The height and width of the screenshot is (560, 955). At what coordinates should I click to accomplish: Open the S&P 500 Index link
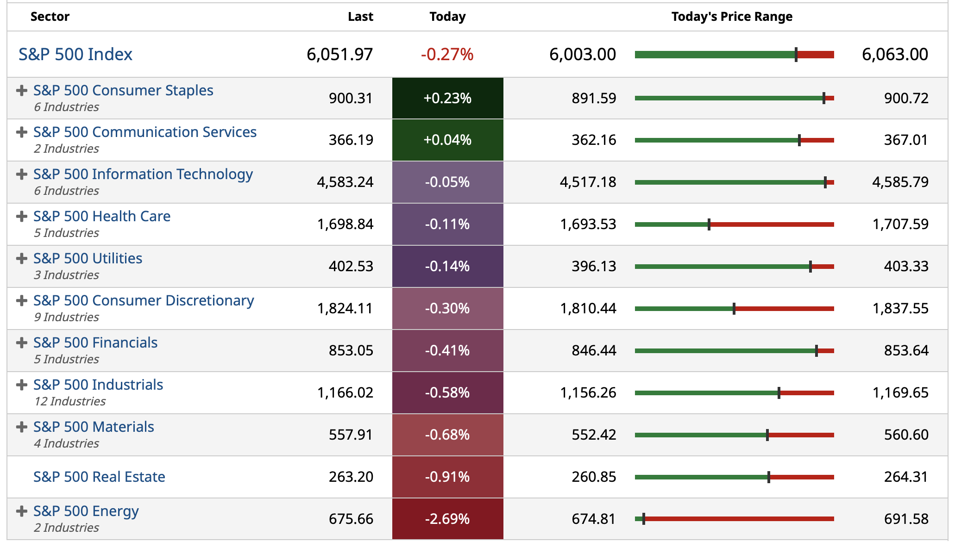pos(75,55)
